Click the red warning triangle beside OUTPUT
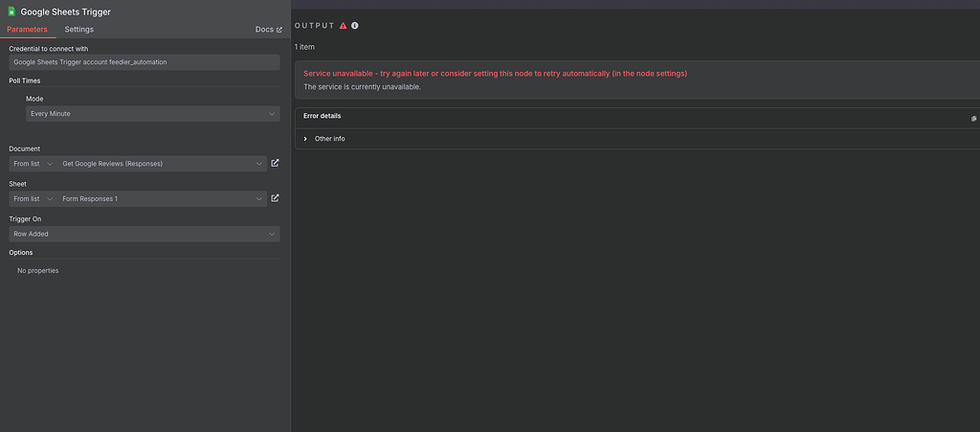The image size is (980, 432). (x=344, y=26)
